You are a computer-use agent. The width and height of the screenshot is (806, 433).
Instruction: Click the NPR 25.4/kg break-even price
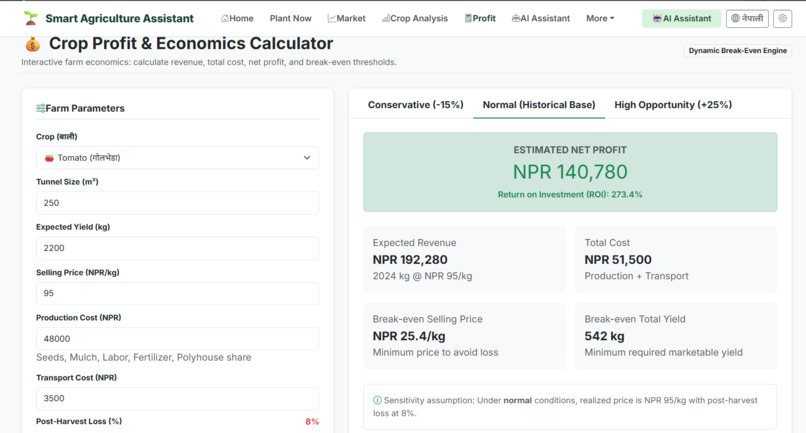point(409,336)
